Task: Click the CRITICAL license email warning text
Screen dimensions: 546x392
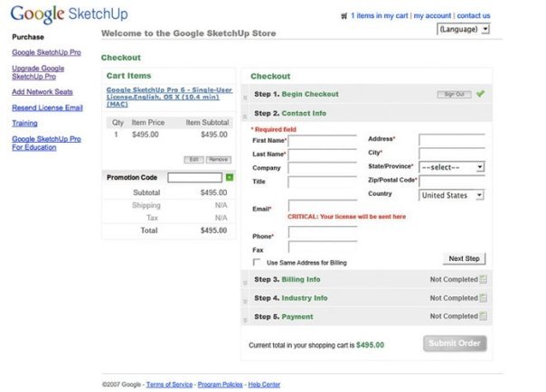Action: (x=346, y=217)
